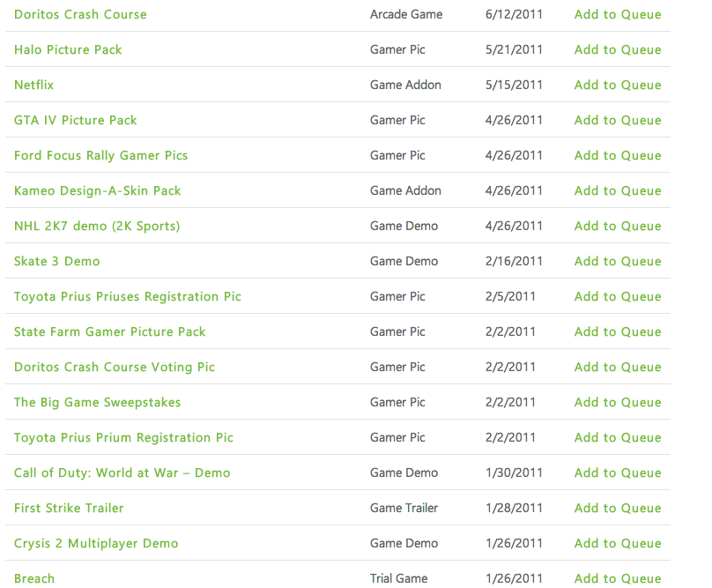Open the First Strike Trailer link
The height and width of the screenshot is (588, 712).
pyautogui.click(x=69, y=508)
